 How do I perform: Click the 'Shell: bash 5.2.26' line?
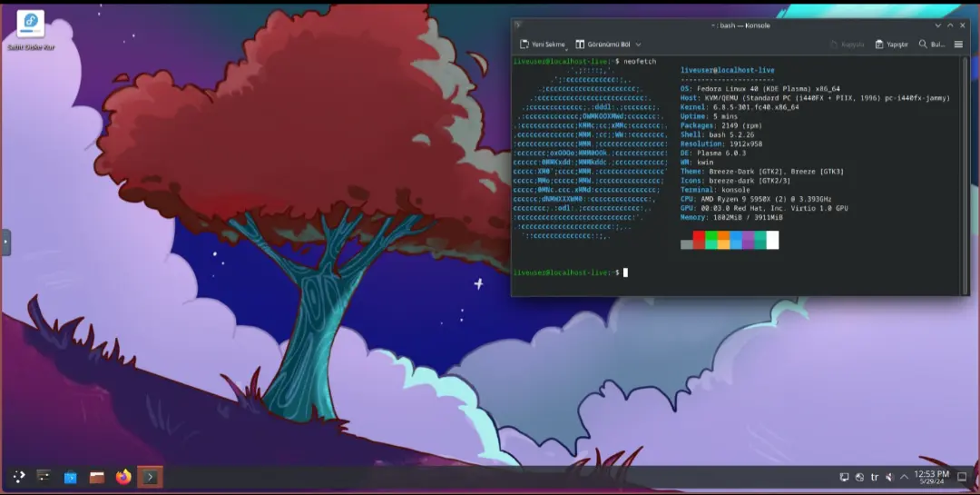pos(718,134)
